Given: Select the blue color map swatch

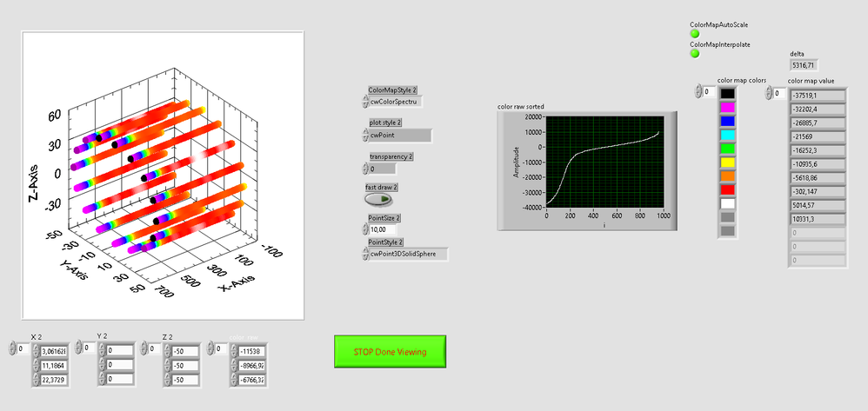Looking at the screenshot, I should (x=727, y=121).
